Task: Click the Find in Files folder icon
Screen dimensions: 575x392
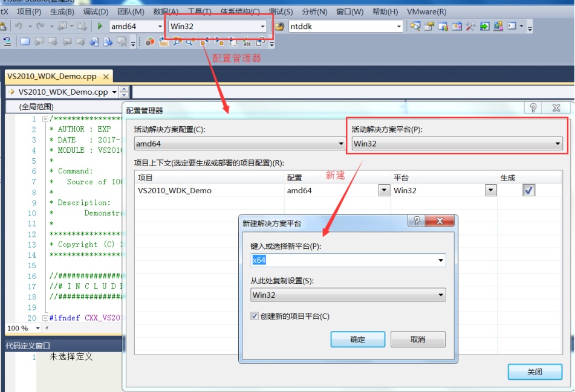Action: (279, 26)
